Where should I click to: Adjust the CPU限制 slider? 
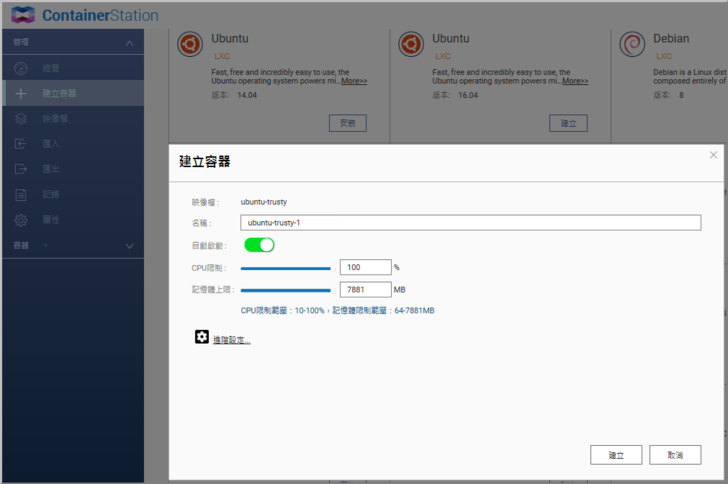tap(286, 268)
